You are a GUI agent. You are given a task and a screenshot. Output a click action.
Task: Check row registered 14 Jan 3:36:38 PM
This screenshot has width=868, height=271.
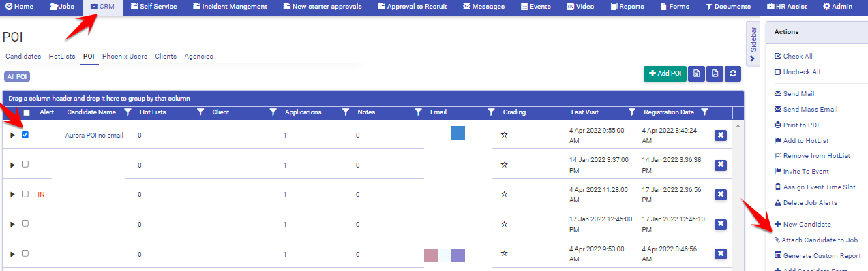(x=25, y=164)
